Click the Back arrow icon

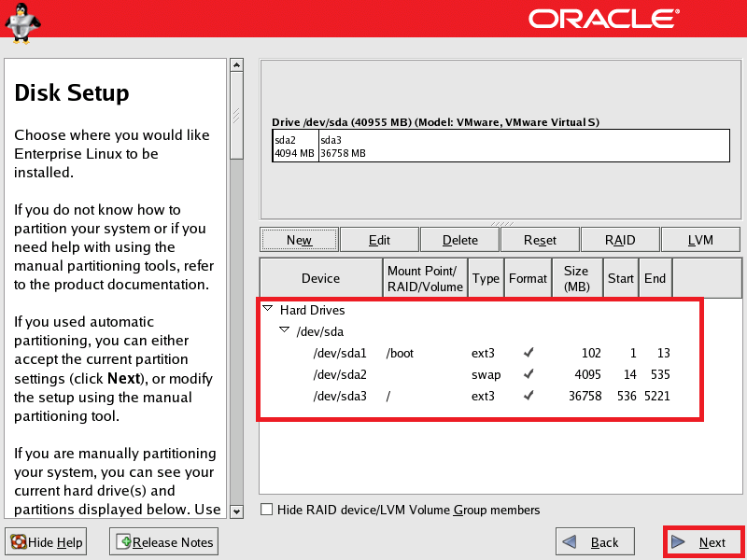[x=570, y=542]
